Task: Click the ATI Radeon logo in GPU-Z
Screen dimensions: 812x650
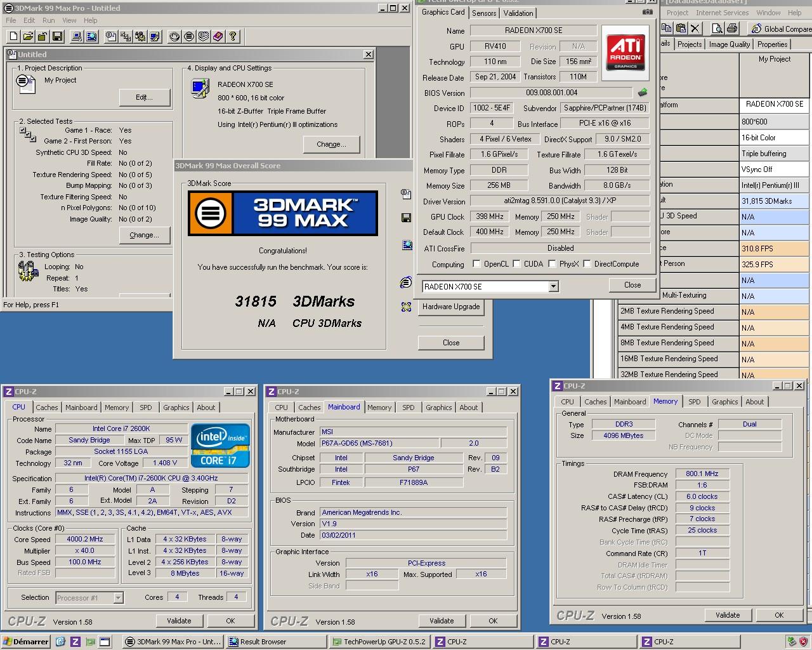Action: pyautogui.click(x=625, y=53)
